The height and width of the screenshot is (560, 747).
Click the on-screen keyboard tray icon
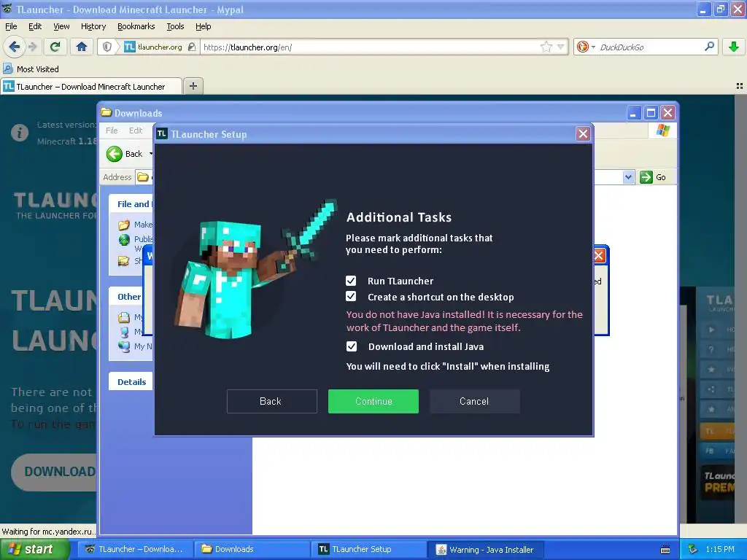click(x=665, y=550)
